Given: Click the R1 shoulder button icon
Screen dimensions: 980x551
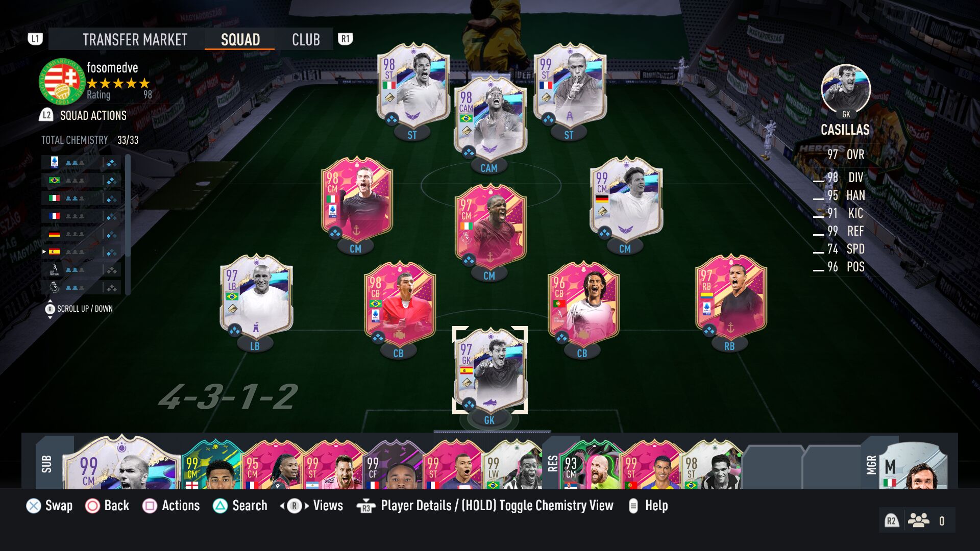Looking at the screenshot, I should pyautogui.click(x=346, y=39).
